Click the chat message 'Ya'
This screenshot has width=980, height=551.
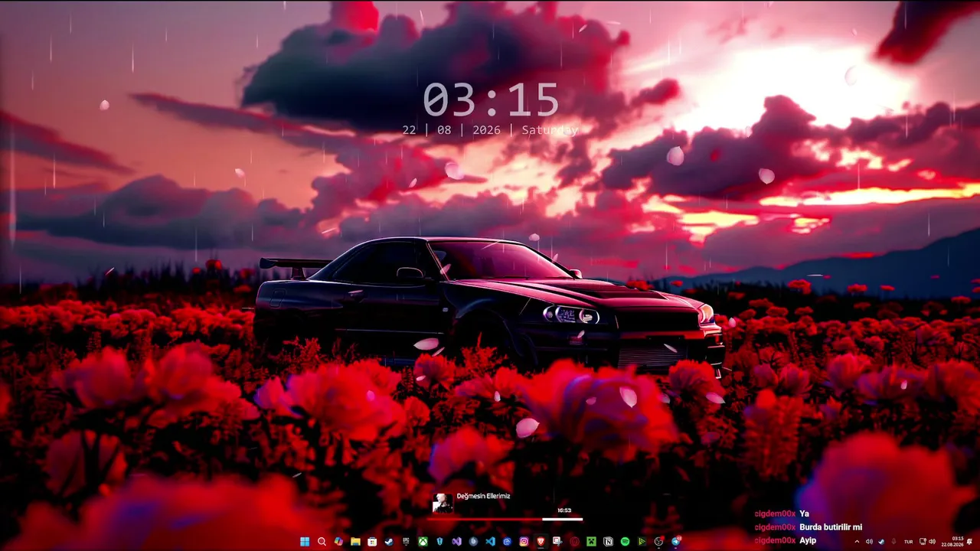tap(804, 514)
